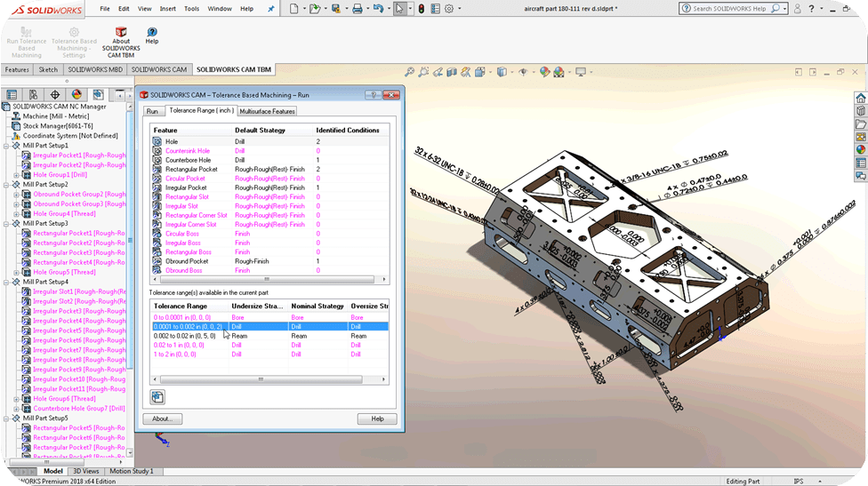Click the About SOLIDWORKS CAM TBM icon
This screenshot has height=486, width=868.
(x=120, y=32)
